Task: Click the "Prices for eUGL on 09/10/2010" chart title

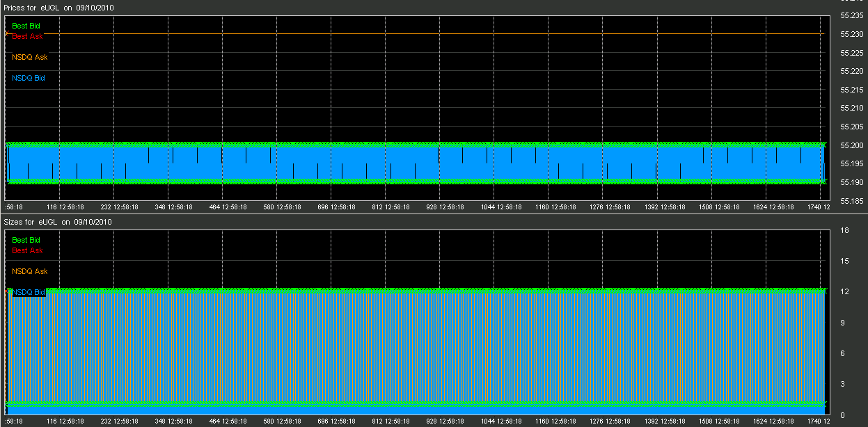Action: pyautogui.click(x=59, y=7)
